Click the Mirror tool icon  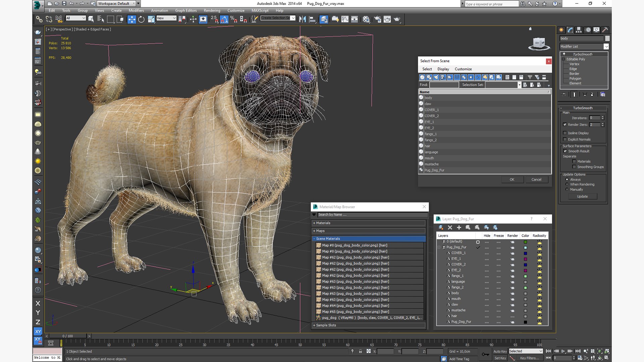click(303, 19)
